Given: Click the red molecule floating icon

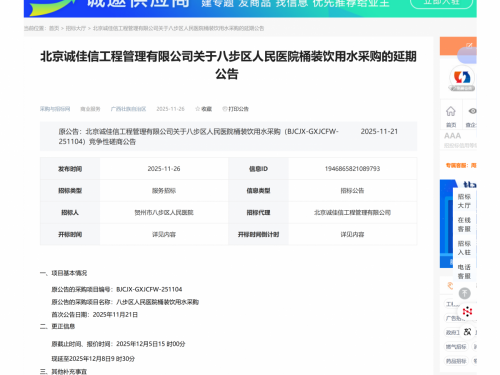Looking at the screenshot, I should (x=467, y=311).
